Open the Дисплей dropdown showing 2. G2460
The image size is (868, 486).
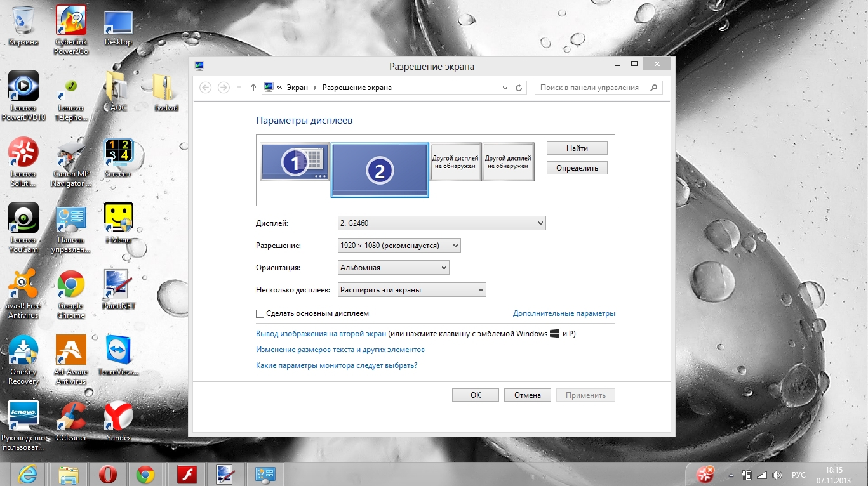[x=442, y=223]
